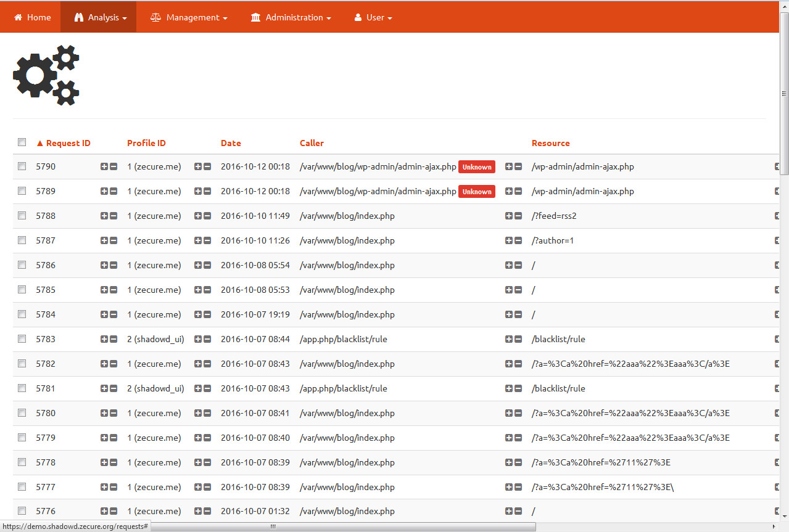Click the minus icon after caller in row 5788
This screenshot has height=532, width=789.
click(x=518, y=216)
